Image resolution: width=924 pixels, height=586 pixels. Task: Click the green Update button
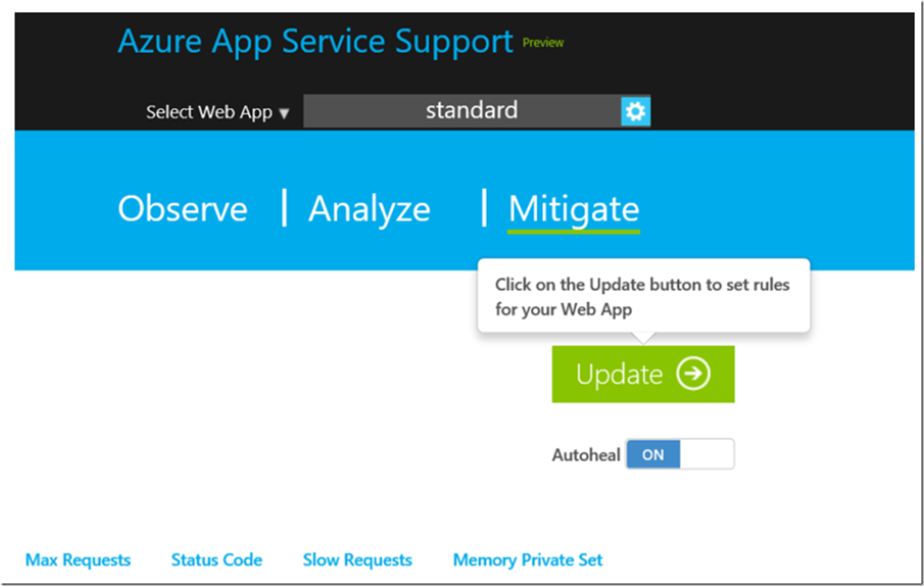643,374
